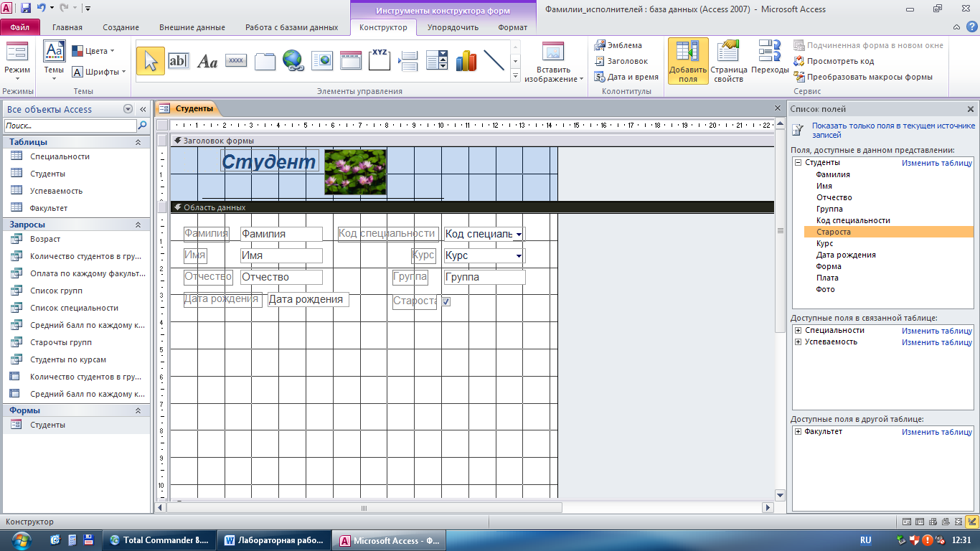The width and height of the screenshot is (980, 551).
Task: Select the Возраст query in navigation pane
Action: pos(45,239)
